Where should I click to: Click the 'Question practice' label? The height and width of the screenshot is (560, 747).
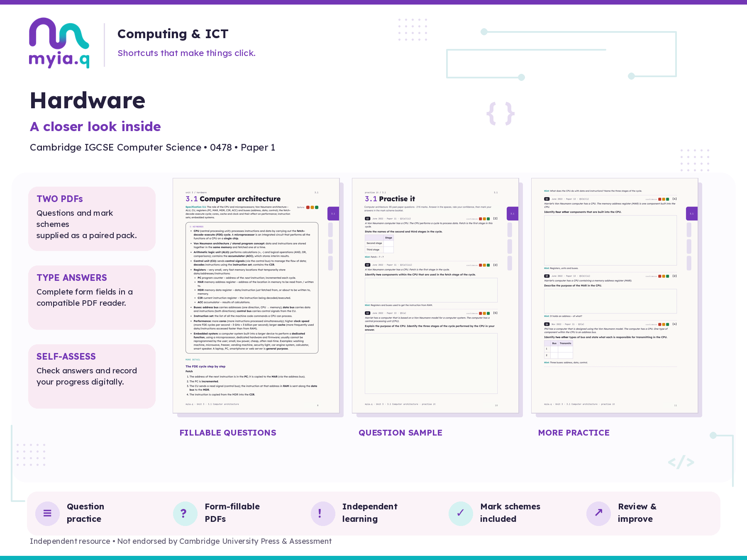[x=85, y=513]
